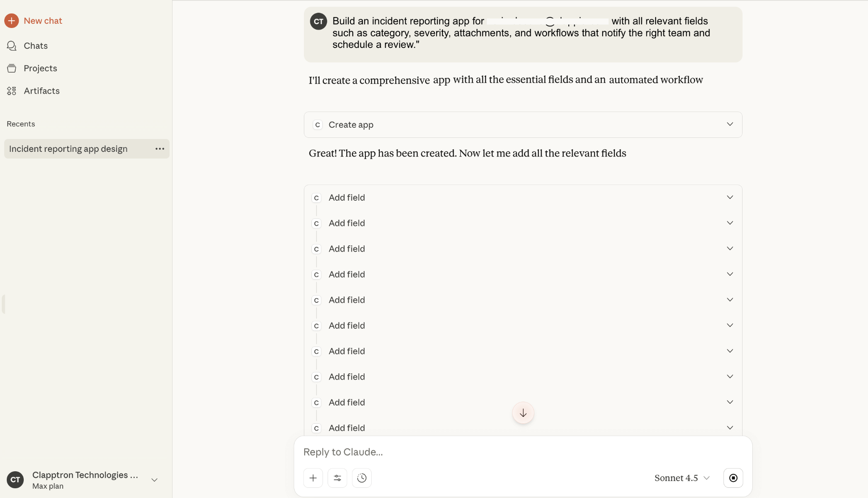Click the CT workspace avatar icon
This screenshot has height=498, width=868.
pyautogui.click(x=15, y=479)
